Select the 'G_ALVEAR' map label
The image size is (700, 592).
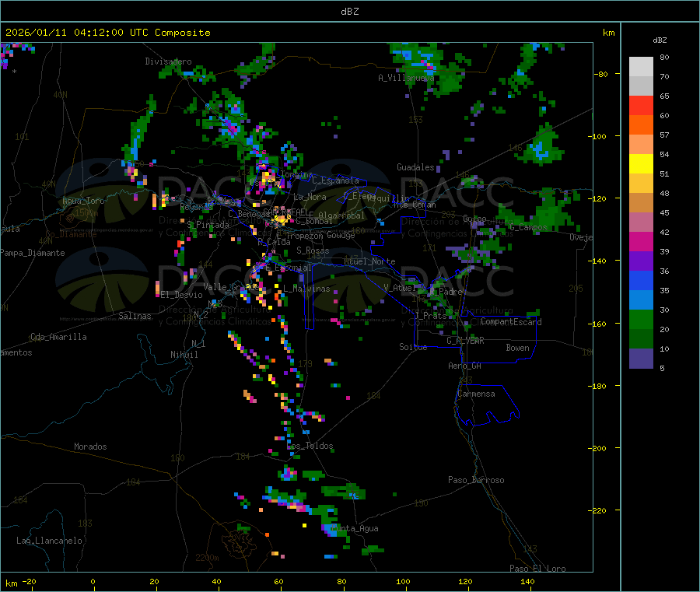pyautogui.click(x=465, y=341)
